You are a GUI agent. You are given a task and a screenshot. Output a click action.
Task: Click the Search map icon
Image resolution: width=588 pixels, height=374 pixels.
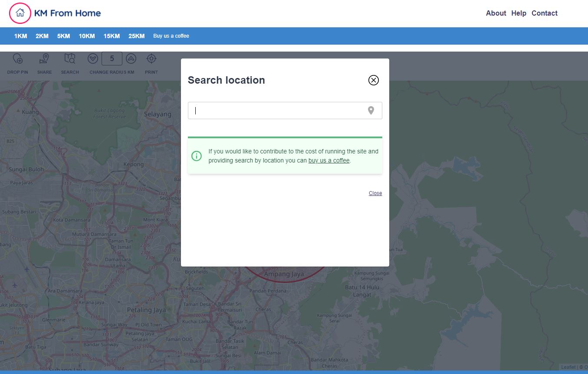tap(70, 59)
